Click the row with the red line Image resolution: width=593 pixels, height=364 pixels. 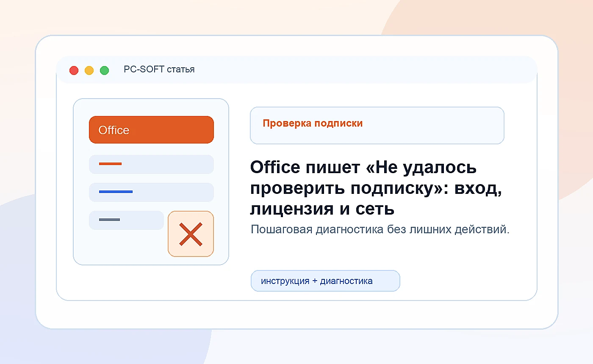(x=151, y=164)
